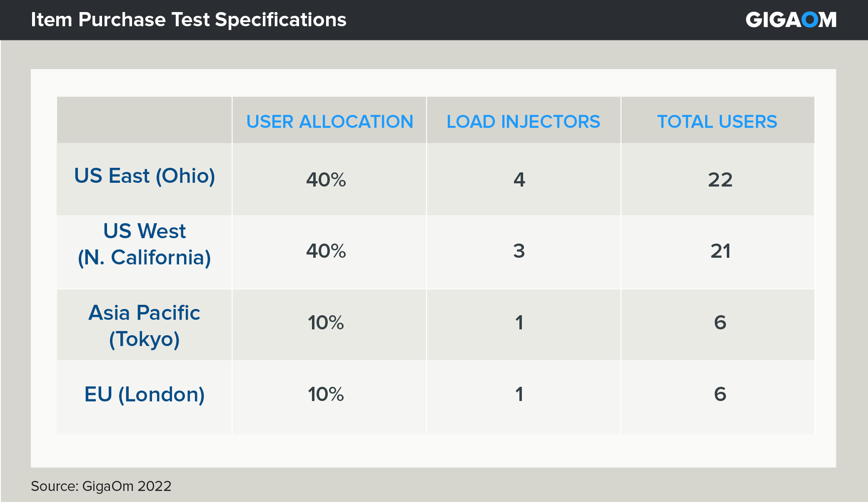
Task: Select Asia Pacific total users value 6
Action: (720, 323)
